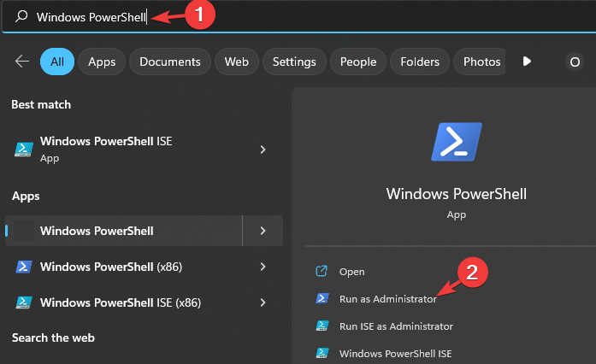Viewport: 596px width, 364px height.
Task: Switch to the Documents filter tab
Action: pyautogui.click(x=170, y=62)
